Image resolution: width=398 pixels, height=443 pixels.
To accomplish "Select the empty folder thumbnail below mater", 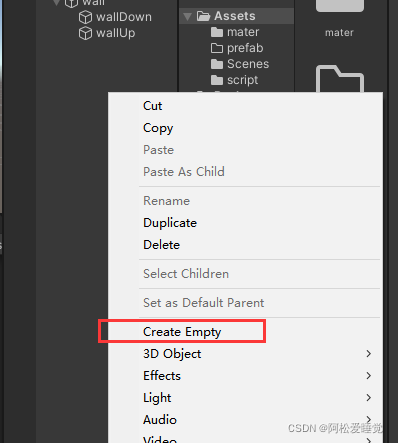I will coord(340,79).
